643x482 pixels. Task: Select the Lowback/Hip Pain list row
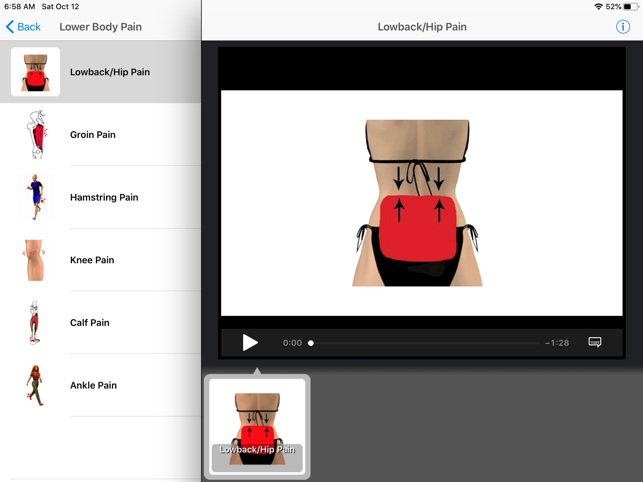click(110, 72)
